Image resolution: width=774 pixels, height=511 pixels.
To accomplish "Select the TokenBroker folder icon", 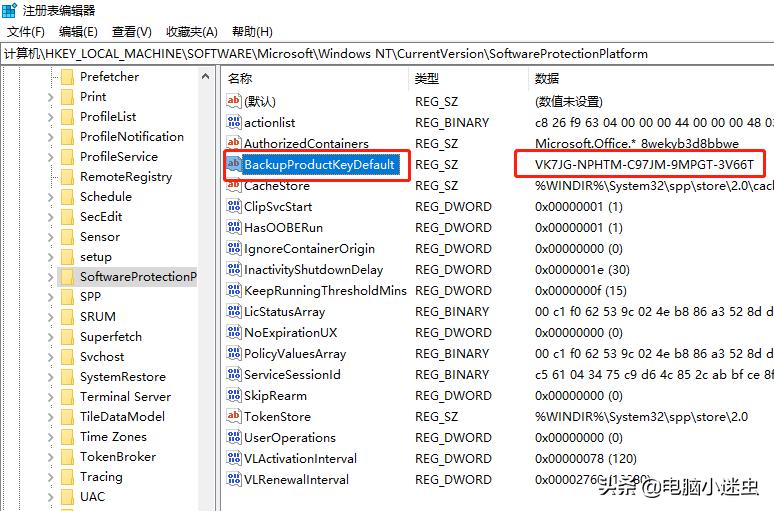I will coord(67,457).
